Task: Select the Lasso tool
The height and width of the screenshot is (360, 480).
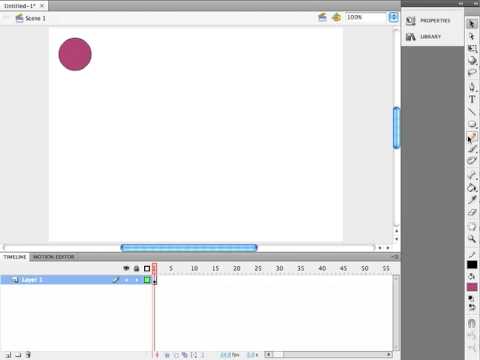Action: [472, 73]
